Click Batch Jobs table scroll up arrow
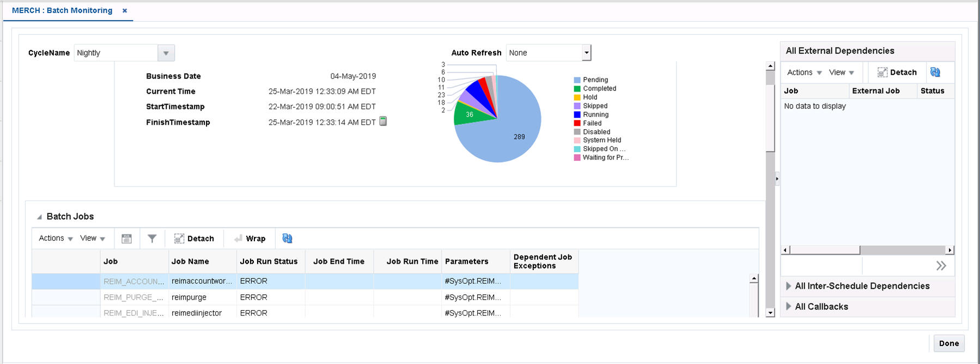 (x=754, y=278)
